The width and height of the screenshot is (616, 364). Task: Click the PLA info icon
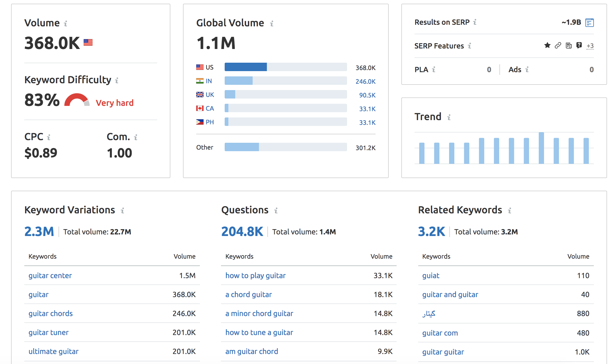point(434,70)
